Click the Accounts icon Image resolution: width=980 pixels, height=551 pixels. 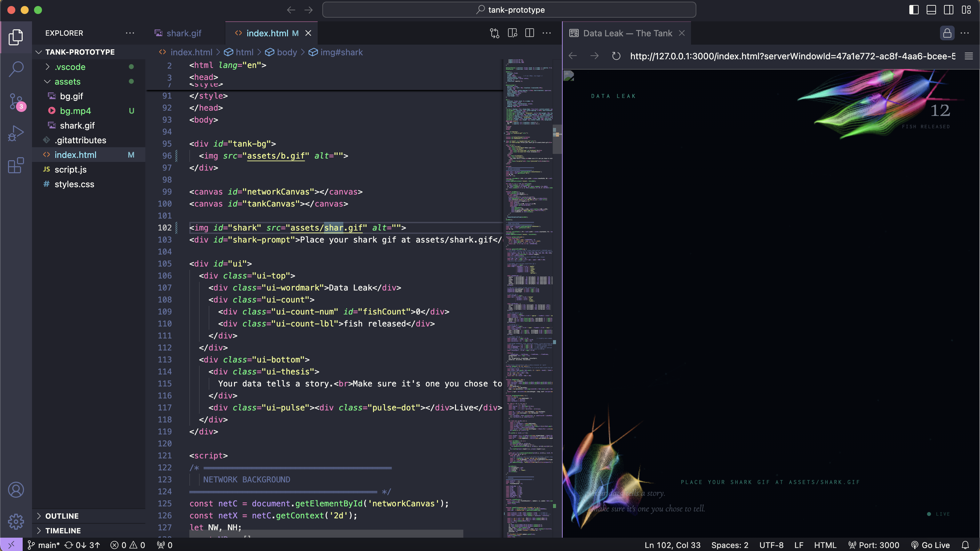pos(16,490)
